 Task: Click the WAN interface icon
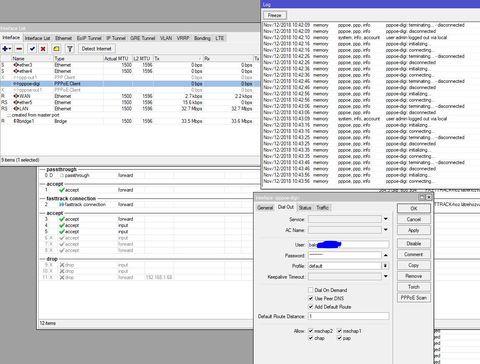click(16, 96)
